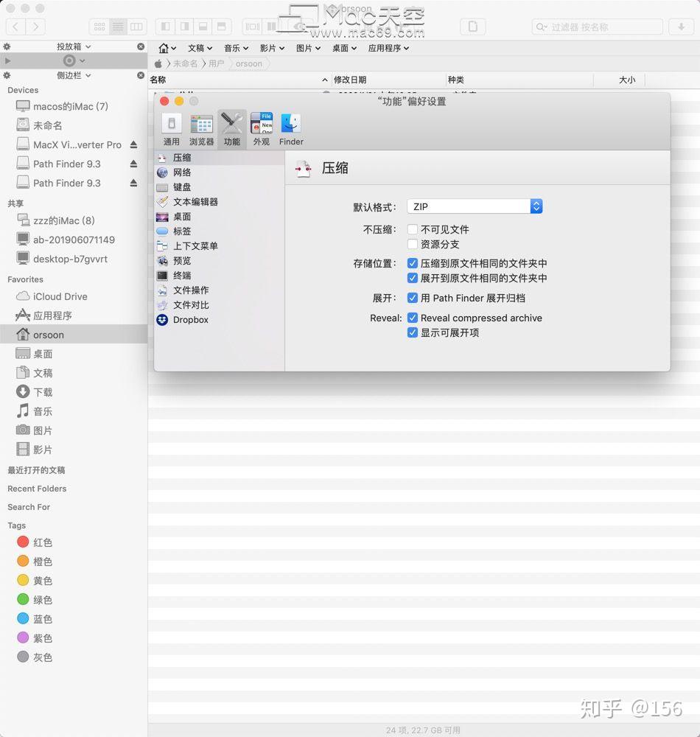This screenshot has width=700, height=737.
Task: Select the 网络 settings in the sidebar
Action: 182,172
